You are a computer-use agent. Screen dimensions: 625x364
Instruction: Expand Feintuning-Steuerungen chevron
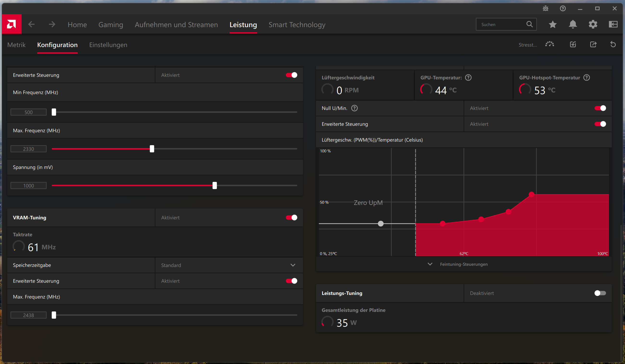point(430,264)
